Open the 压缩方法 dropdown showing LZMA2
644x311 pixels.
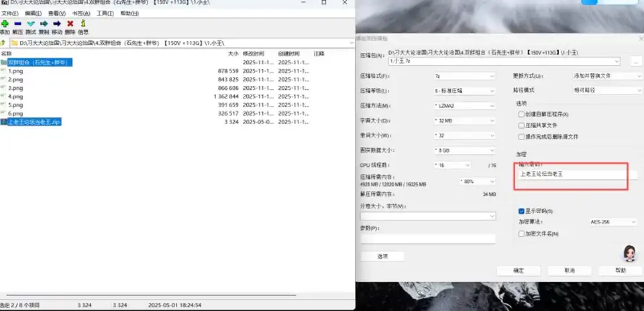(x=464, y=105)
